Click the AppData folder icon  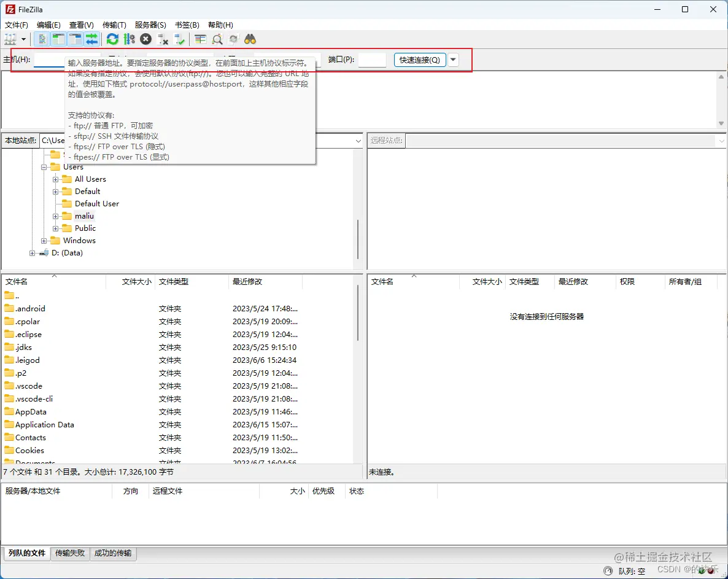pyautogui.click(x=9, y=411)
